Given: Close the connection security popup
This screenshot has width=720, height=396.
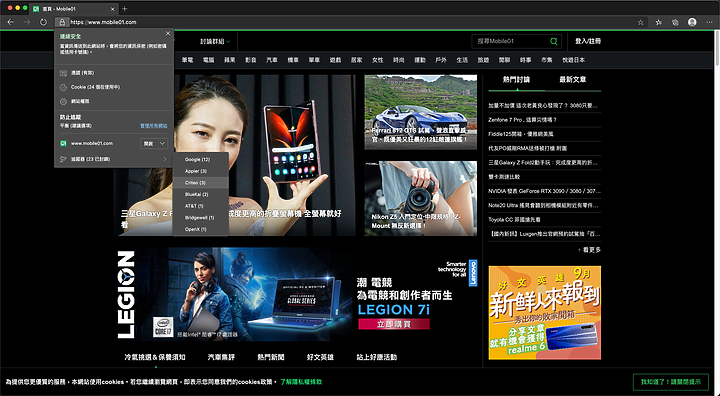Looking at the screenshot, I should point(168,34).
